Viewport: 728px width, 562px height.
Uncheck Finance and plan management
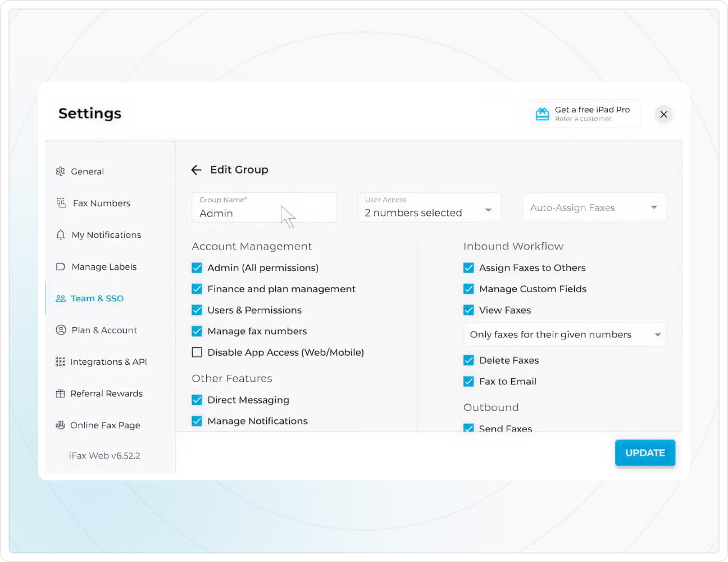(x=197, y=289)
